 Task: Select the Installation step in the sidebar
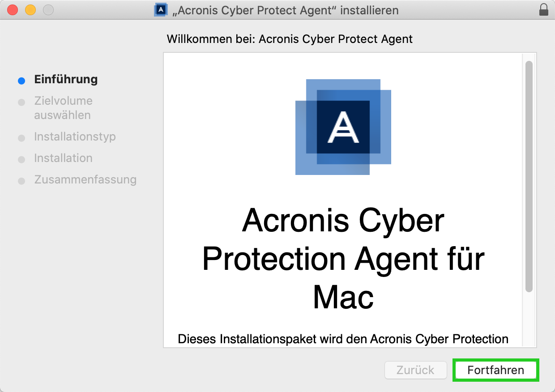pyautogui.click(x=63, y=158)
